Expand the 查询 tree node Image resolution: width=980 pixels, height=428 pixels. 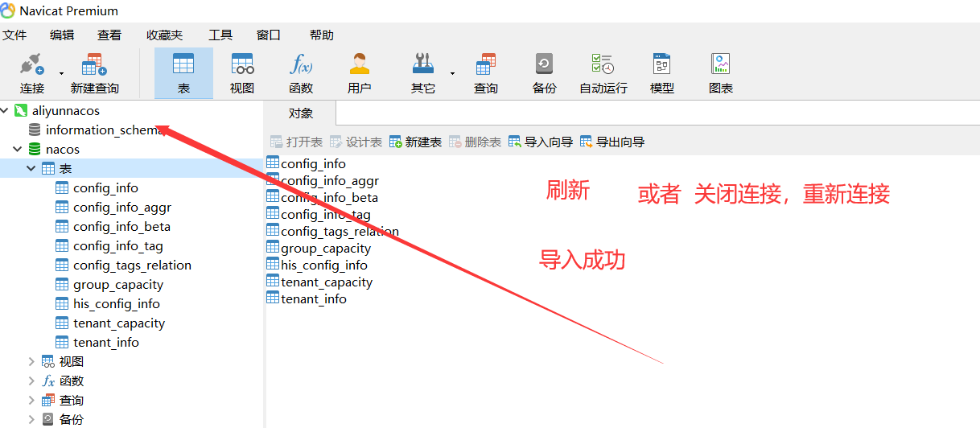click(31, 400)
